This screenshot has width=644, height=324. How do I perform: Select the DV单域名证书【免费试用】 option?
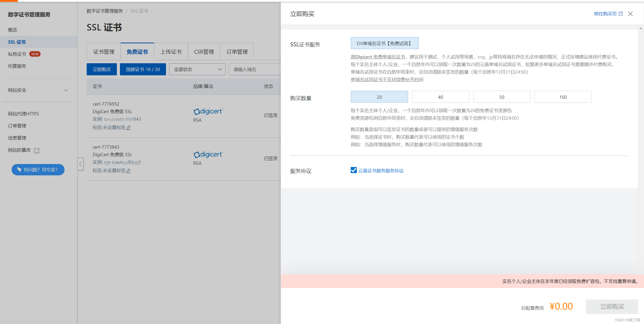click(x=384, y=43)
